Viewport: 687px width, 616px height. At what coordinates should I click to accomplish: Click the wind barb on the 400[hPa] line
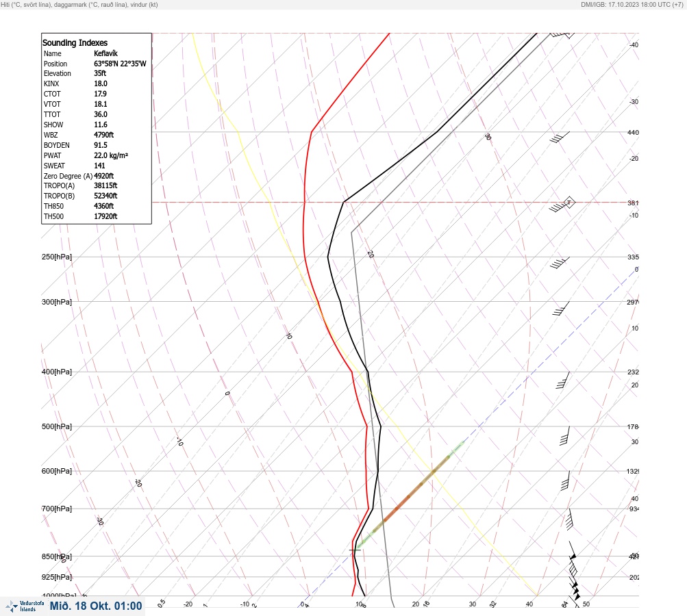563,380
